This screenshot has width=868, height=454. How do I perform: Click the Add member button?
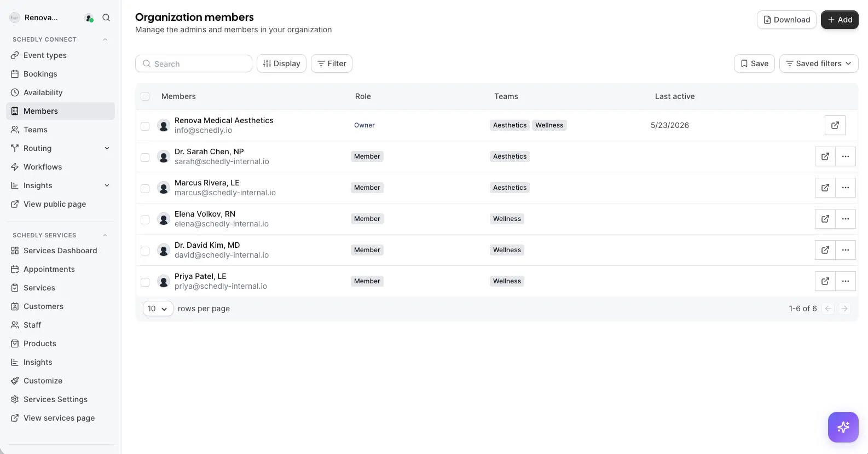[x=840, y=20]
